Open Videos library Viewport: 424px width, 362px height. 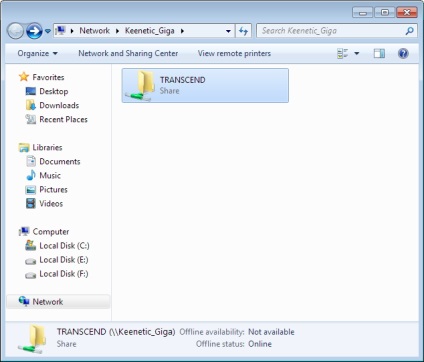(x=51, y=203)
